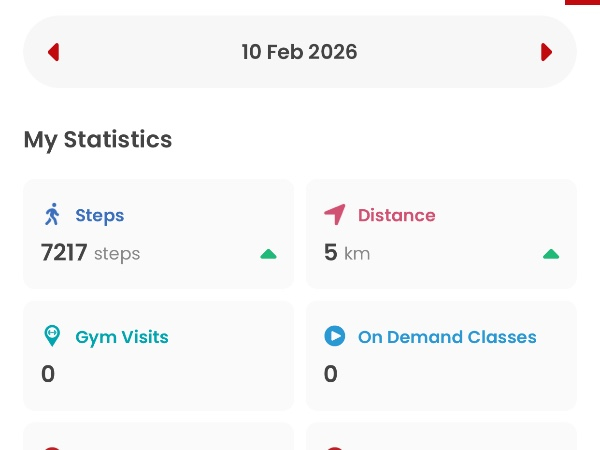Viewport: 600px width, 450px height.
Task: Select the On Demand Classes label
Action: click(x=447, y=337)
